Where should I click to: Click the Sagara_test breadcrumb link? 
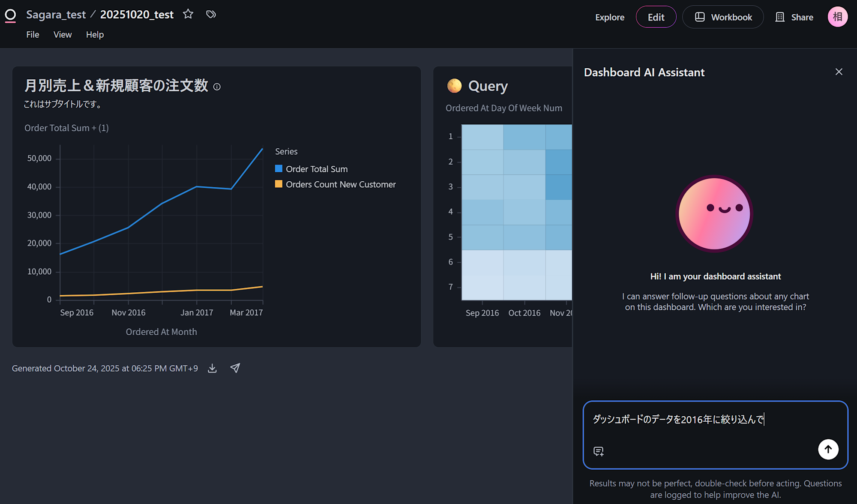pos(56,15)
